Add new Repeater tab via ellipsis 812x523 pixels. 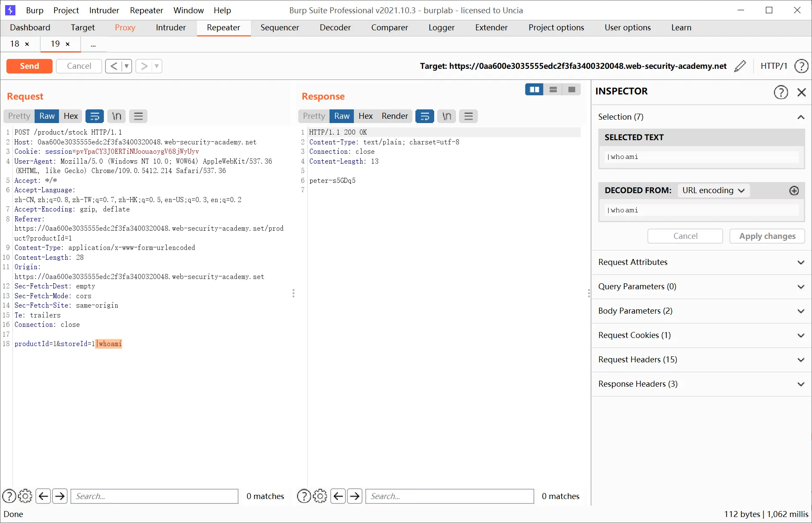click(x=93, y=44)
